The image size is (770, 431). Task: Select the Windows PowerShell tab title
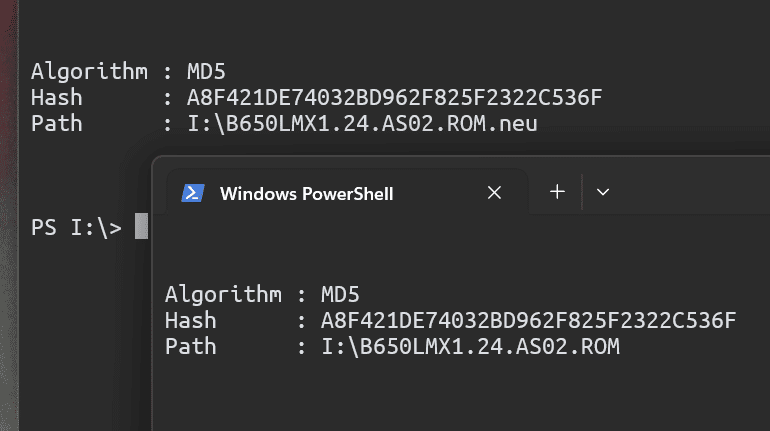(x=306, y=194)
